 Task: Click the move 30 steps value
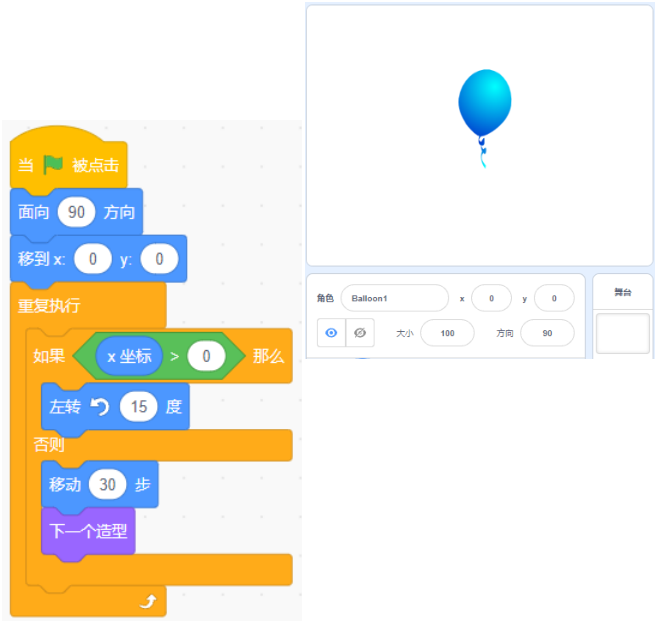click(x=107, y=485)
